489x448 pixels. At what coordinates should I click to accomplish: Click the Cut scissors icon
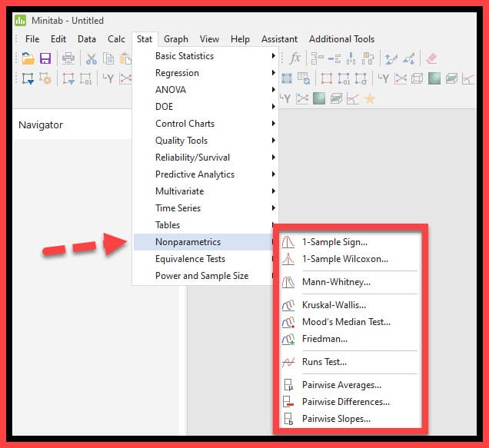point(91,58)
